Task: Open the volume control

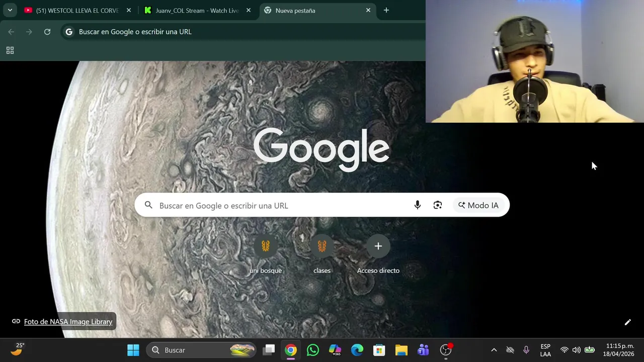Action: [x=577, y=350]
